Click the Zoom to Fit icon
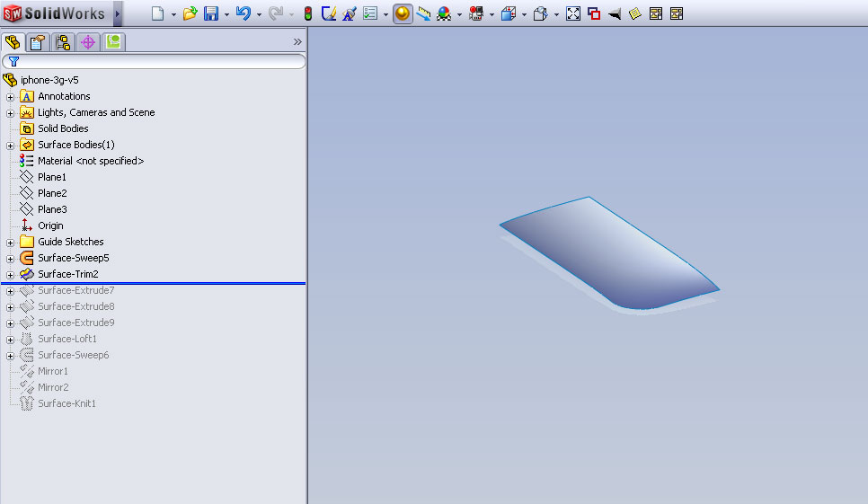The image size is (868, 504). [573, 13]
